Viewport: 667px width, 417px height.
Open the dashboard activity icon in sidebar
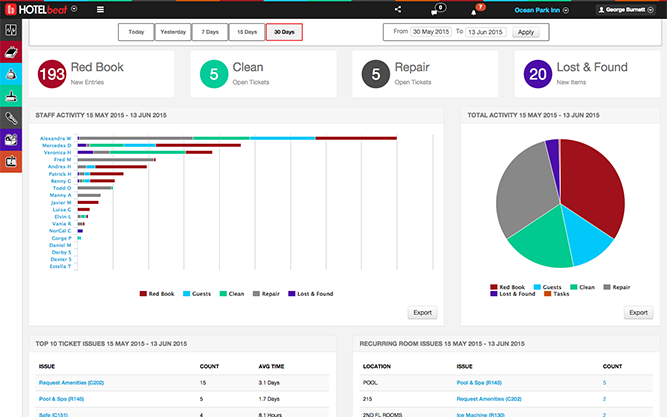(x=10, y=31)
